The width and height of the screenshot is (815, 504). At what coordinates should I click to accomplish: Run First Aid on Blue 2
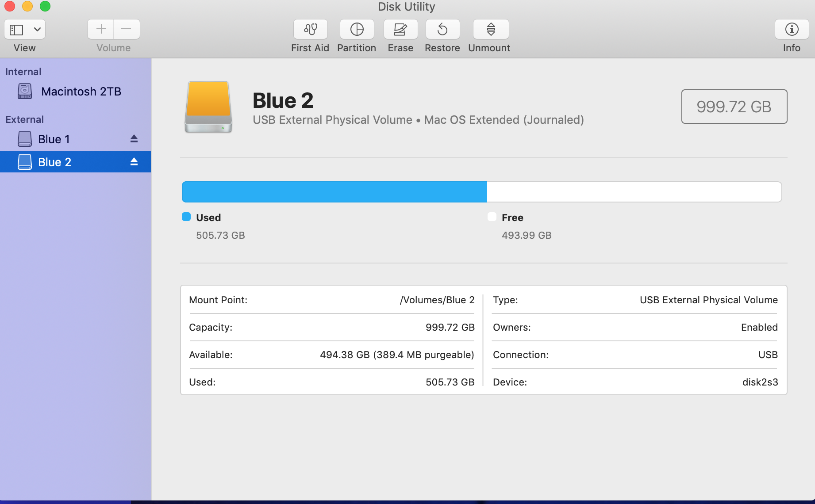coord(310,29)
